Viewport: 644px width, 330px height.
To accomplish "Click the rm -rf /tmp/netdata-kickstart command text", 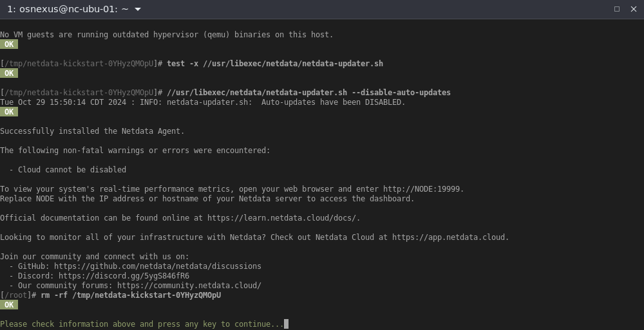I will pyautogui.click(x=130, y=295).
